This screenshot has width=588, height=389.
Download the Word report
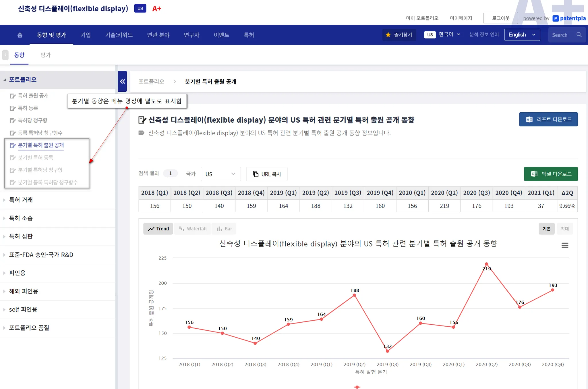point(548,119)
